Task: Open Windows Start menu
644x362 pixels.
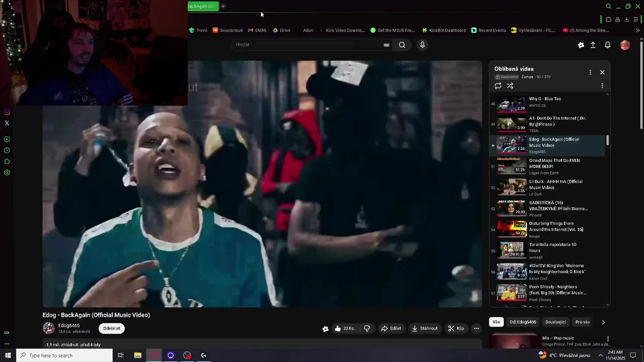Action: point(8,355)
